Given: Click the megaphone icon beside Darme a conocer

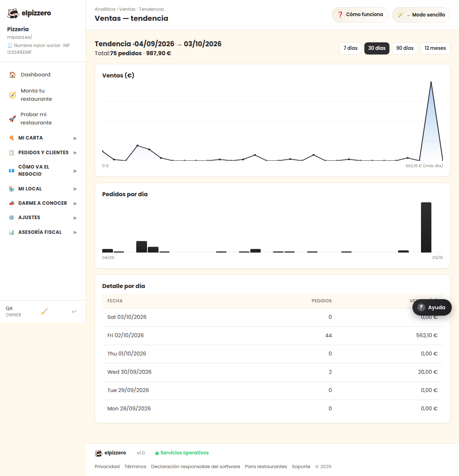Looking at the screenshot, I should pos(11,203).
